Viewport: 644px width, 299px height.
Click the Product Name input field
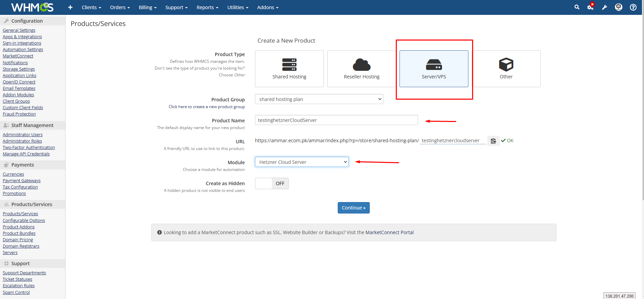coord(336,120)
